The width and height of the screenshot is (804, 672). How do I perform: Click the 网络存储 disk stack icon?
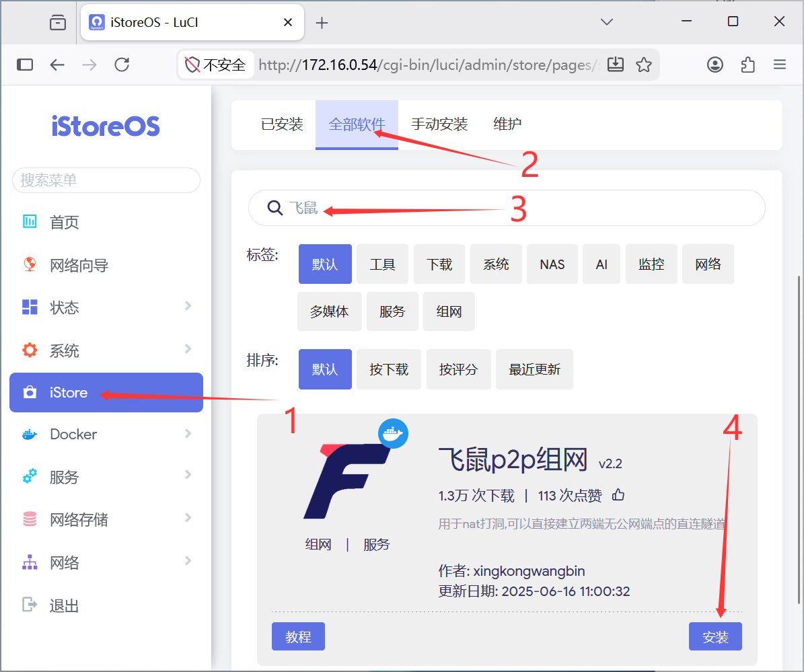pyautogui.click(x=30, y=519)
